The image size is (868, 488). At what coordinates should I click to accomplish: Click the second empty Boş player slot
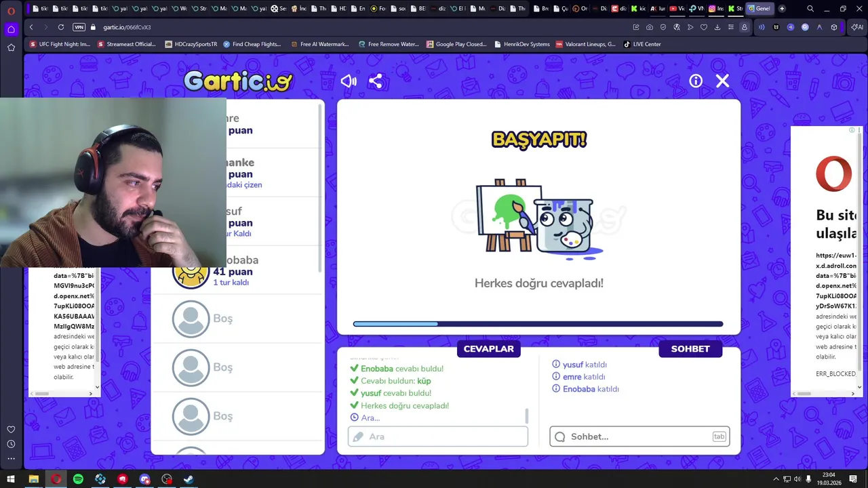coord(237,367)
